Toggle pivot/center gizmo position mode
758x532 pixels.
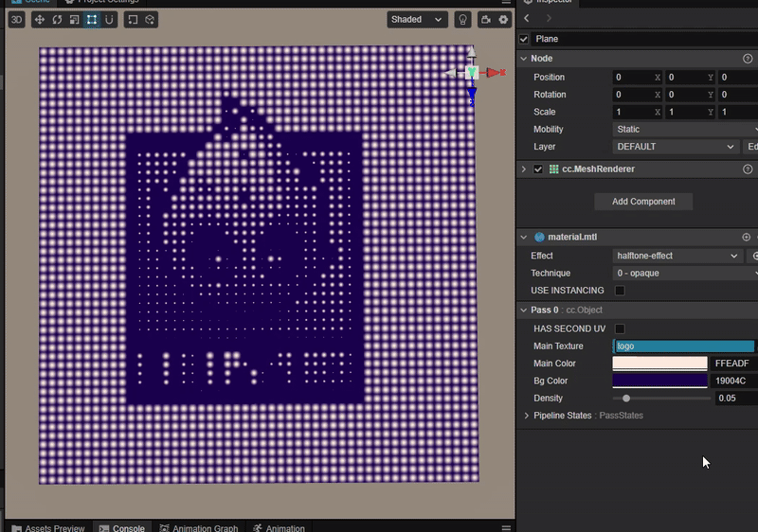[133, 20]
